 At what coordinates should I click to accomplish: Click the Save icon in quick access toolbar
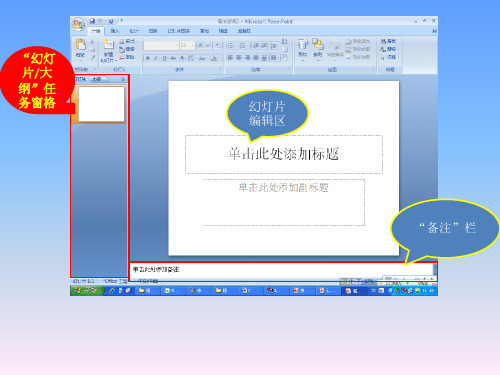coord(92,21)
